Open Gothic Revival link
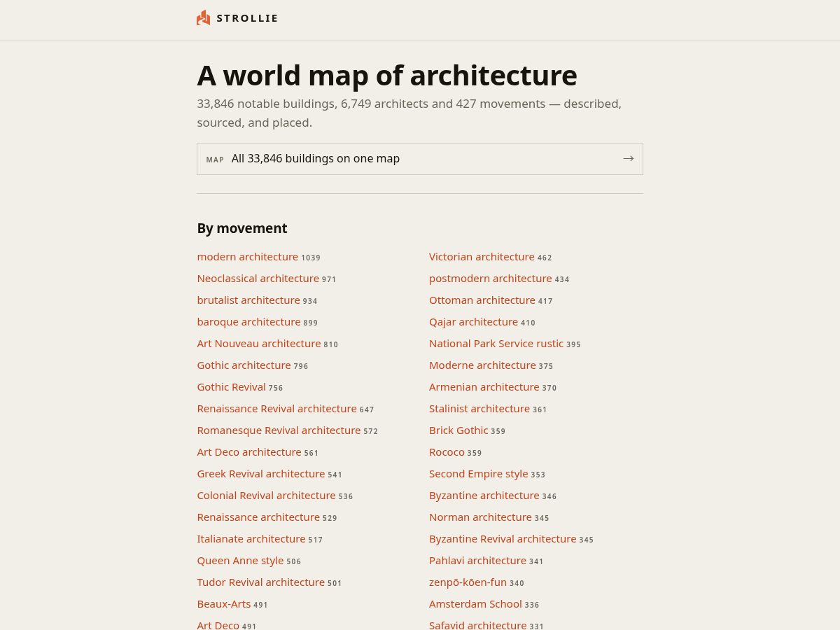 click(x=232, y=387)
